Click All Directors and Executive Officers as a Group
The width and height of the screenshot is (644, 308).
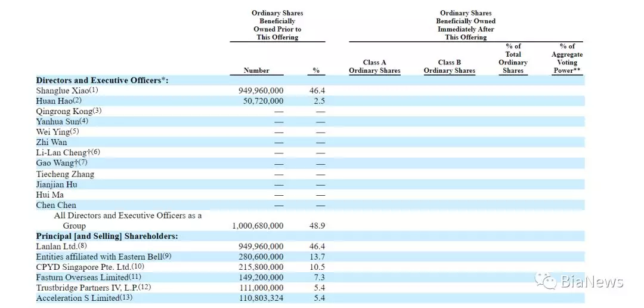[128, 220]
